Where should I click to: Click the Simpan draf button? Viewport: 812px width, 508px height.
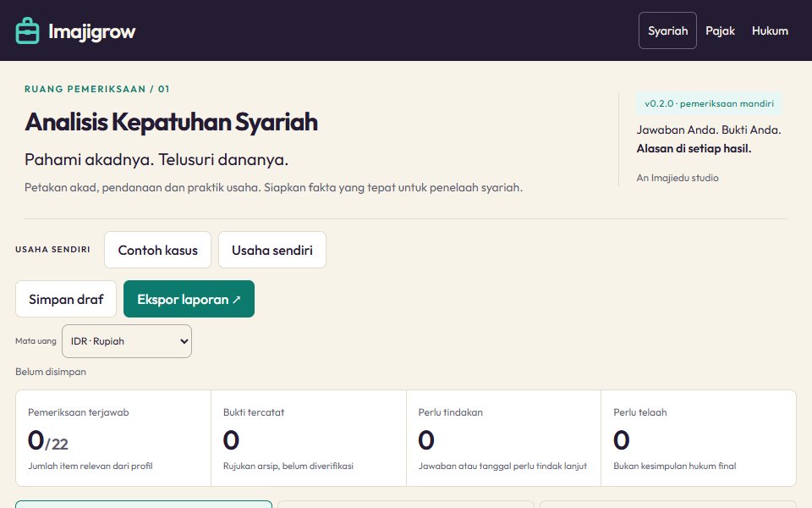point(66,299)
